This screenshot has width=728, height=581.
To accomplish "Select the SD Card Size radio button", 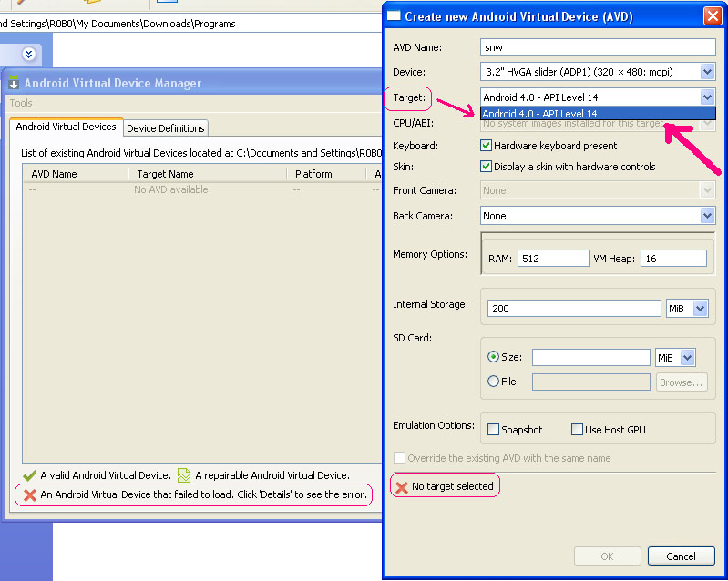I will 493,357.
